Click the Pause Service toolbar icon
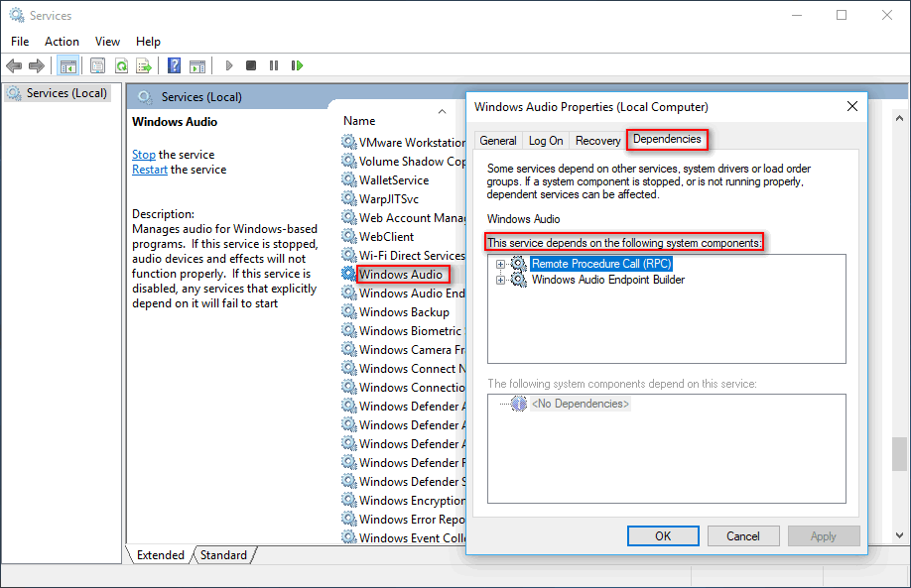Screen dimensions: 911x588 [274, 66]
